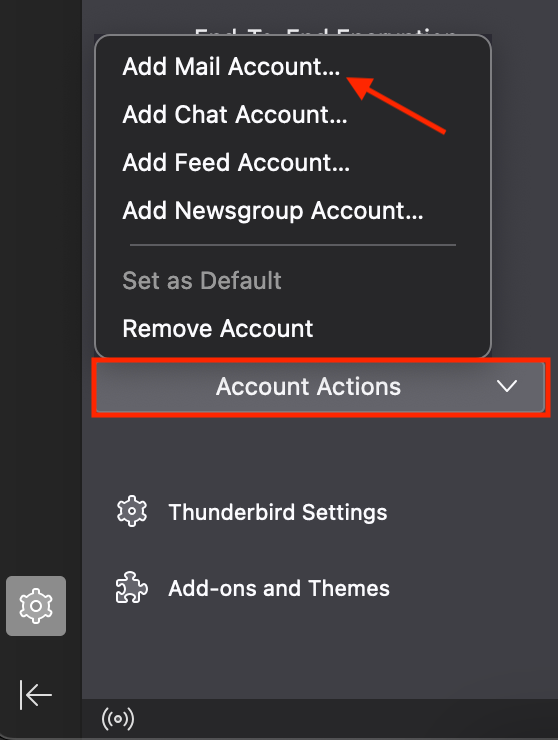Viewport: 558px width, 740px height.
Task: Select Remove Account from the popup
Action: [x=218, y=328]
